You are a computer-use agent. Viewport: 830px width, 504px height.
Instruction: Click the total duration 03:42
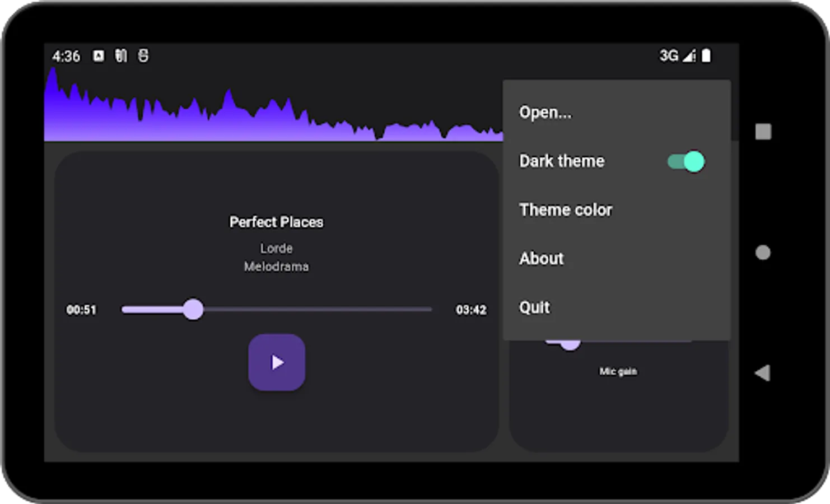click(x=471, y=310)
